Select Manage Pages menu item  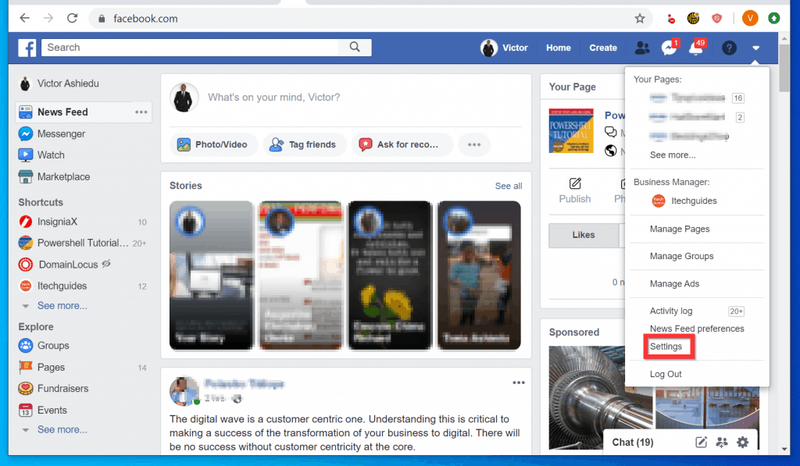680,229
